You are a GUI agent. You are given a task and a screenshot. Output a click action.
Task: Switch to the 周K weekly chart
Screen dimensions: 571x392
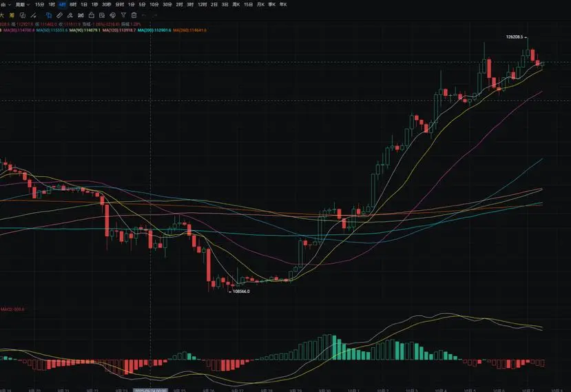[236, 5]
